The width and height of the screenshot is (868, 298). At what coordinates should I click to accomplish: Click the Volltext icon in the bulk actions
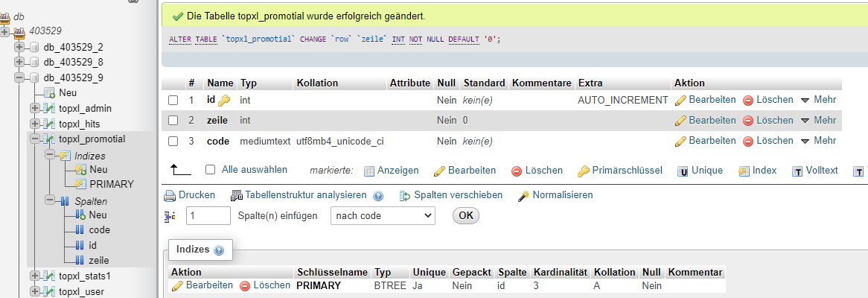[797, 171]
